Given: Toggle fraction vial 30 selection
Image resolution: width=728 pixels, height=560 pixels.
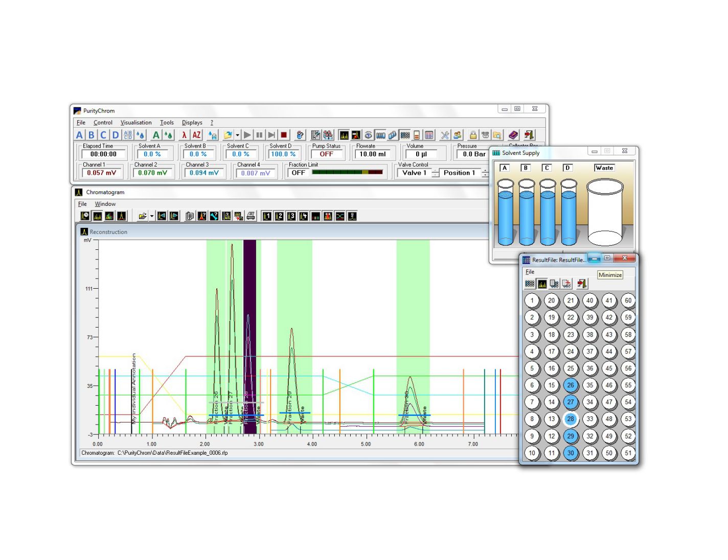Looking at the screenshot, I should click(571, 453).
